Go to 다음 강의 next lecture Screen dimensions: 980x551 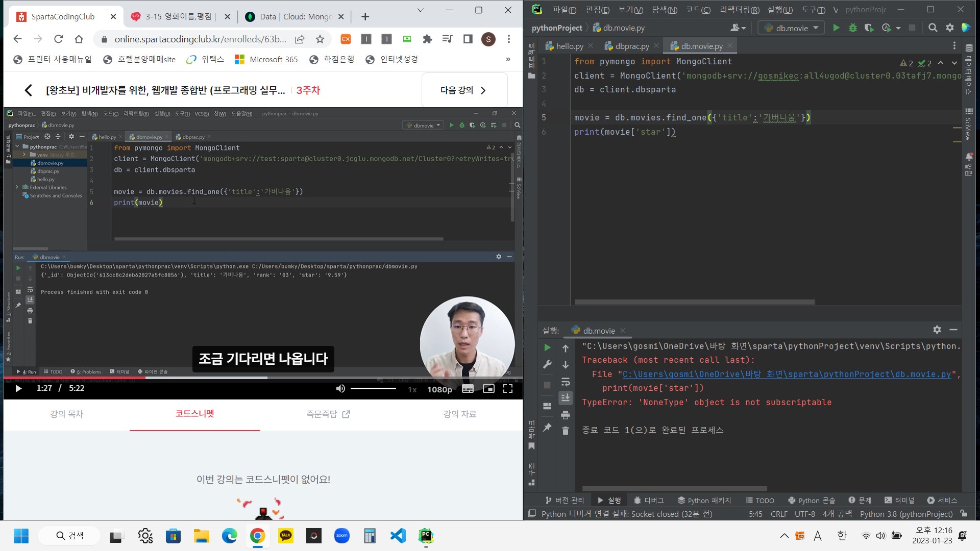tap(464, 90)
